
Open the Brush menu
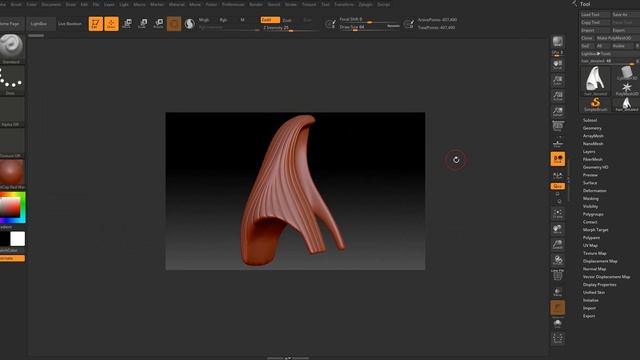16,4
